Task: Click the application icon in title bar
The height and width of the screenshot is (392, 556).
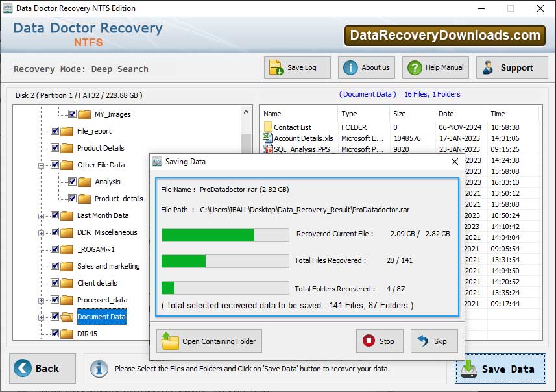Action: pos(7,8)
